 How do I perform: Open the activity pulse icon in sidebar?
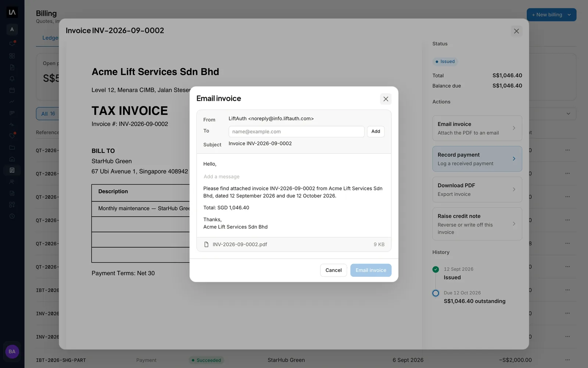point(12,124)
